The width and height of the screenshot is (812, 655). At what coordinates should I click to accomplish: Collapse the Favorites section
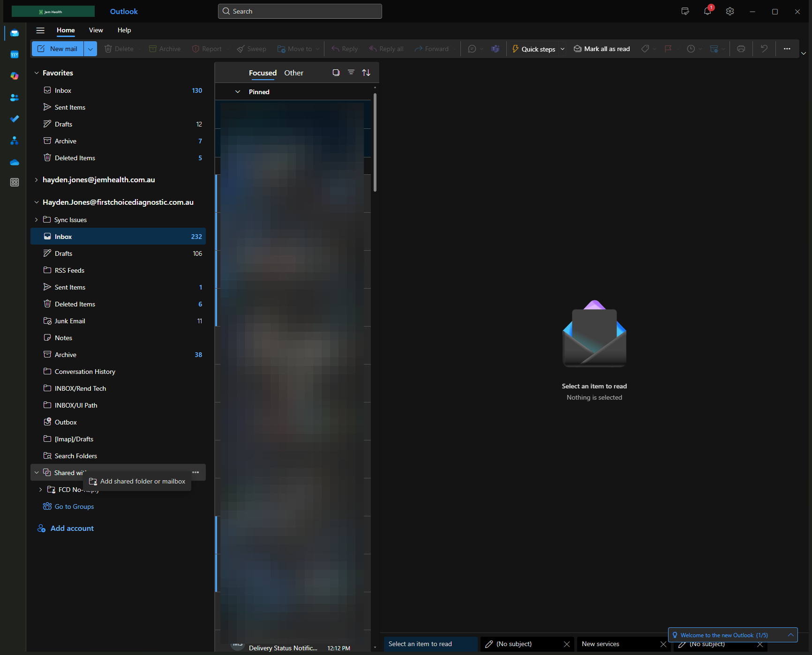[x=37, y=73]
